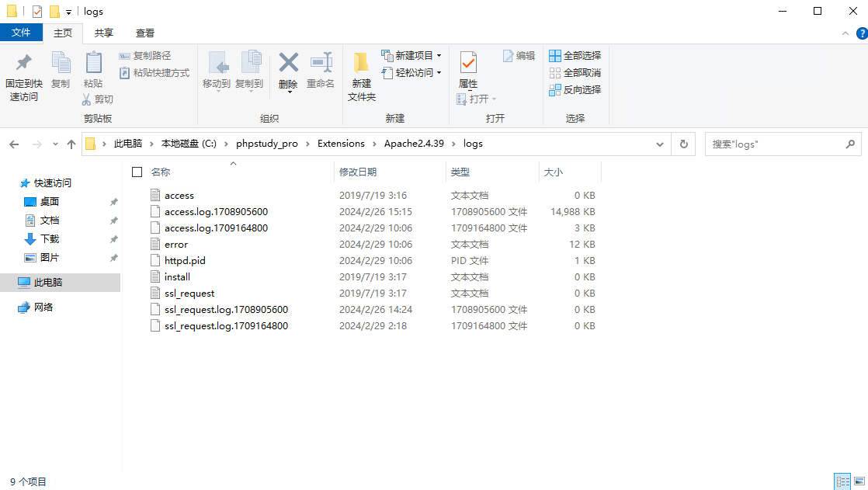Open address bar history dropdown arrow

[659, 144]
